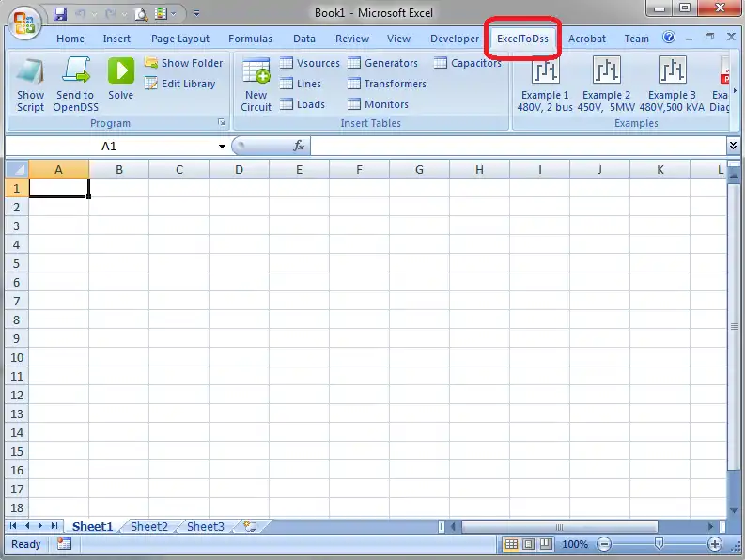
Task: Click the Redo icon in Quick Access toolbar
Action: (x=110, y=14)
